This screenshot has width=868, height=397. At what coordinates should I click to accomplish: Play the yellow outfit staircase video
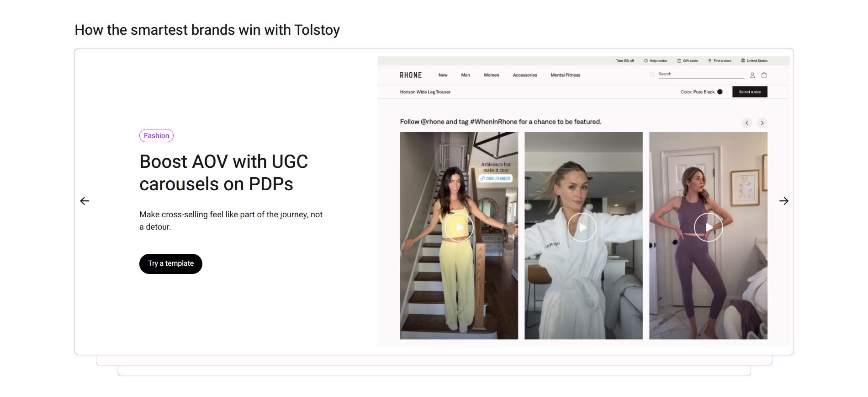(x=459, y=227)
